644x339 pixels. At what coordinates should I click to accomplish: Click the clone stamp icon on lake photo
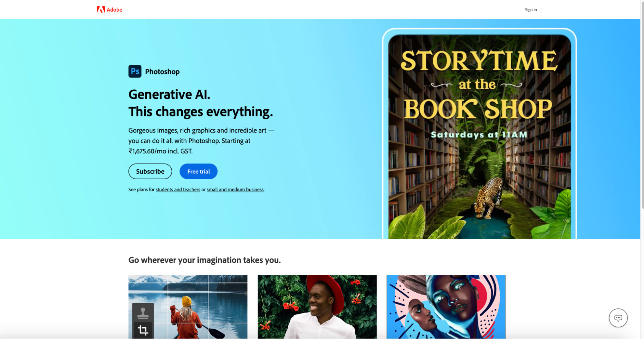pos(143,312)
